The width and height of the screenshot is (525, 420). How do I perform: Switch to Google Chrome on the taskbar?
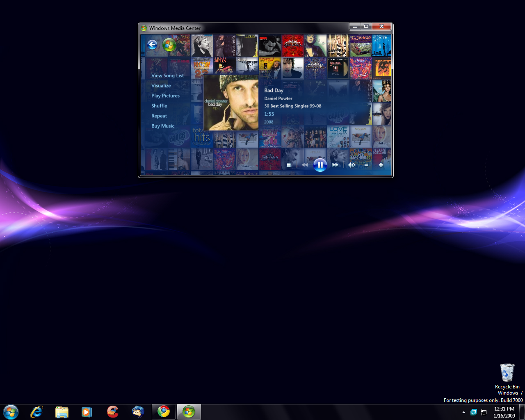pyautogui.click(x=164, y=412)
